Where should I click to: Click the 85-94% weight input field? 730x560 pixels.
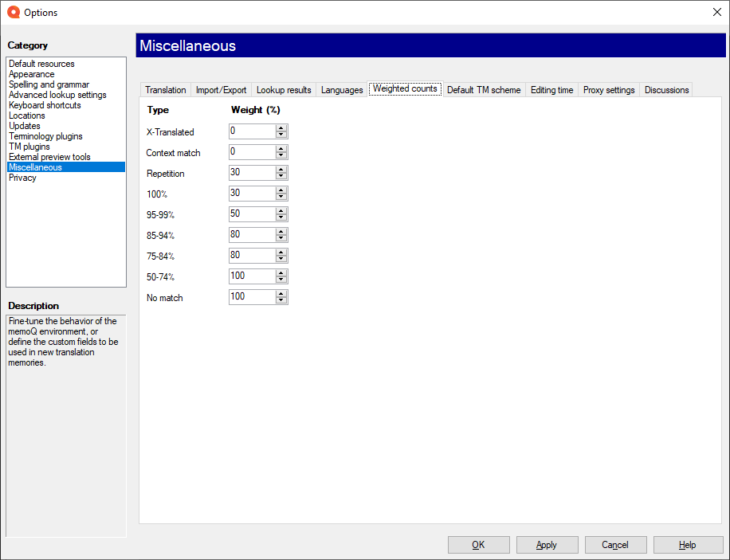pos(251,235)
